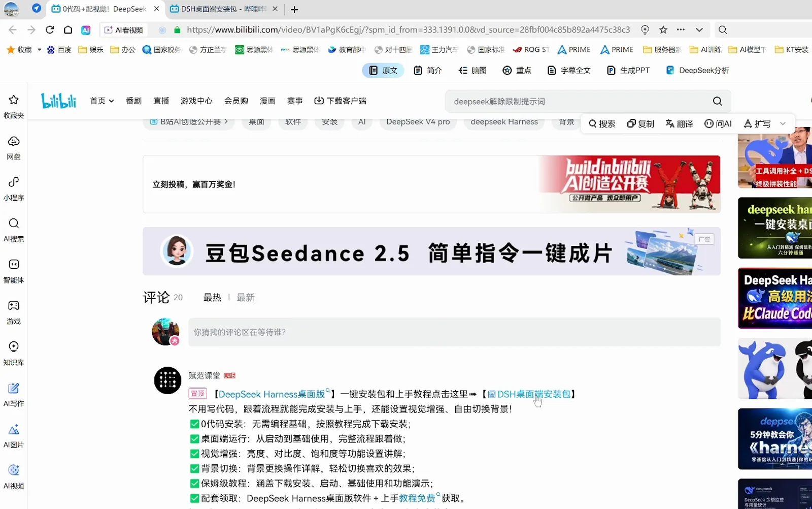
Task: Open the 知识库 sidebar icon
Action: click(x=14, y=353)
